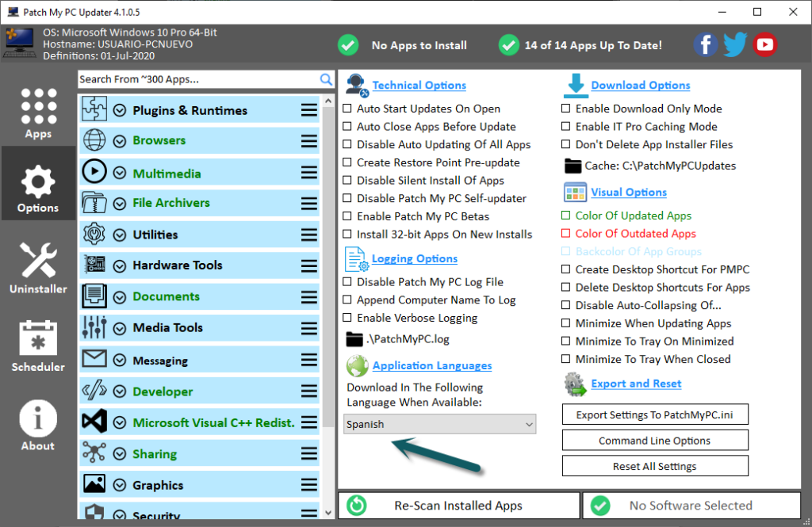Screen dimensions: 812x527
Task: Click Export Settings To PatchMyPC.ini
Action: pos(655,414)
